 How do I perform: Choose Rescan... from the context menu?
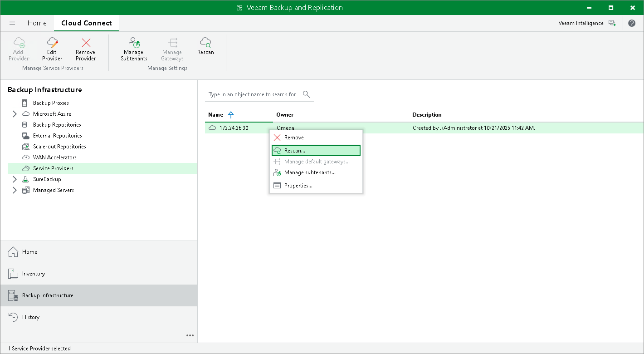(316, 151)
